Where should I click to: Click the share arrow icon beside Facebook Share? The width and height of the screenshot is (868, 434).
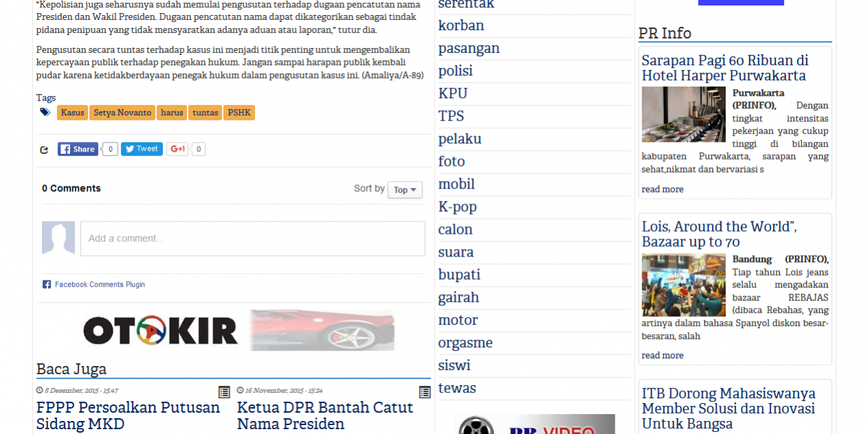(x=44, y=150)
